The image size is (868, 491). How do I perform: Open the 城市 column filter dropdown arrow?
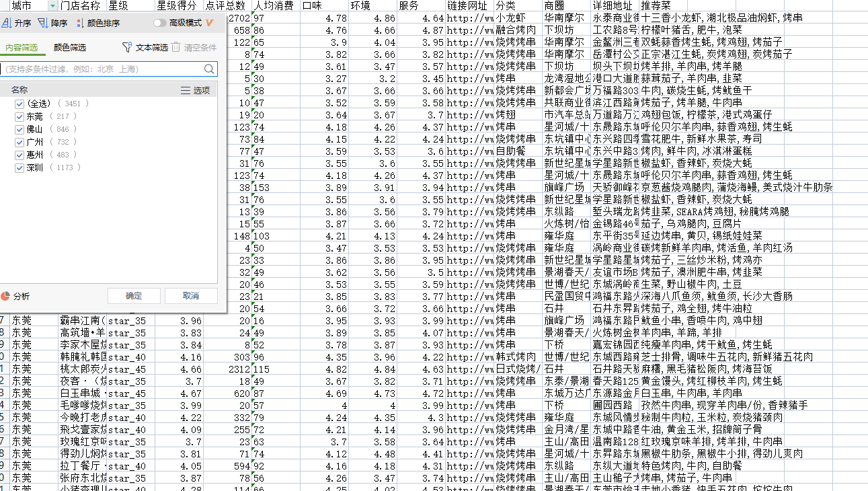point(52,6)
